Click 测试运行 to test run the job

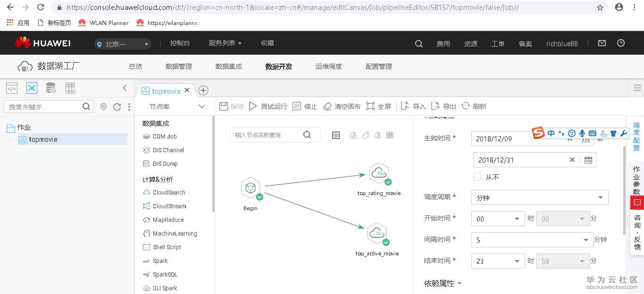(268, 106)
